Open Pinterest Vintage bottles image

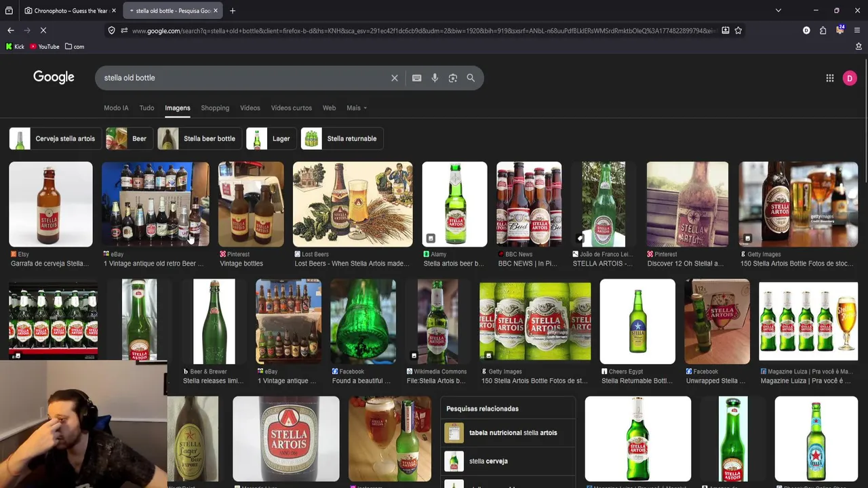point(251,204)
